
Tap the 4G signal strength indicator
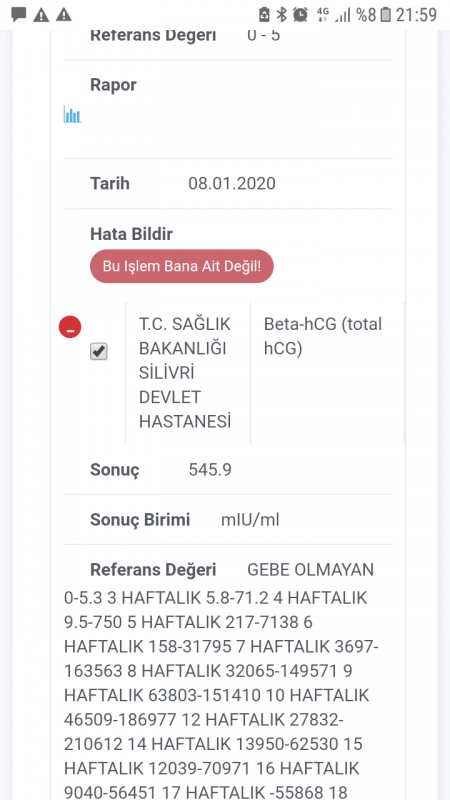pyautogui.click(x=333, y=15)
